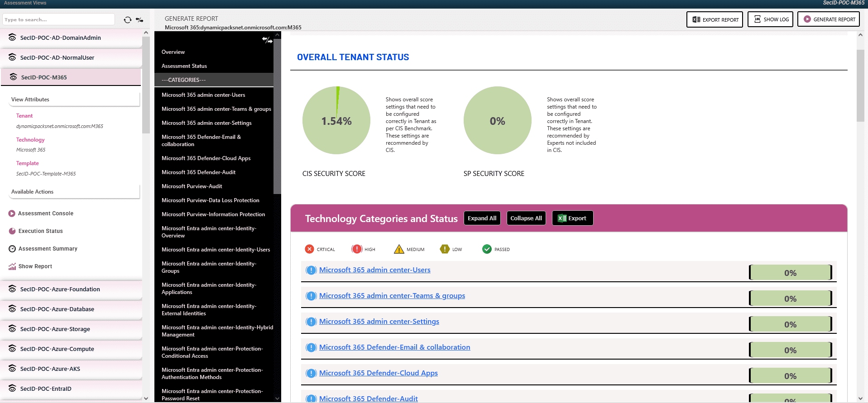Select Microsoft Purview-Audit category

(192, 186)
